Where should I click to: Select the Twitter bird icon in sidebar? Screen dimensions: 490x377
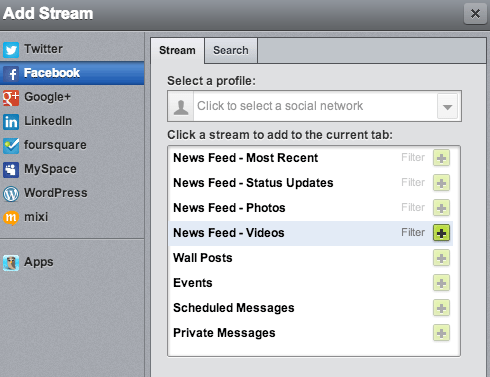[11, 50]
